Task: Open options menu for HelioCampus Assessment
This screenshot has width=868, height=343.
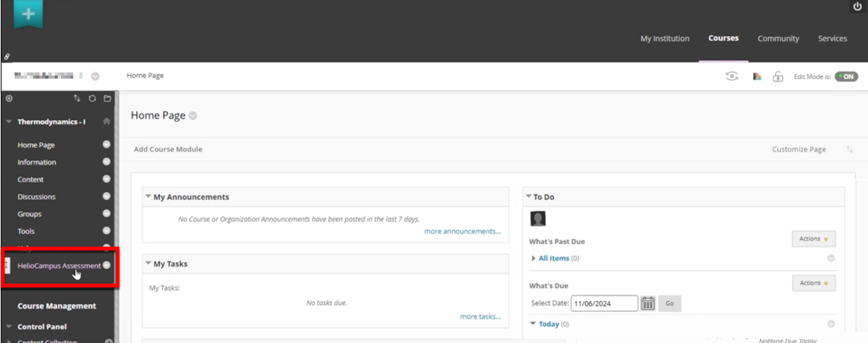Action: (107, 265)
